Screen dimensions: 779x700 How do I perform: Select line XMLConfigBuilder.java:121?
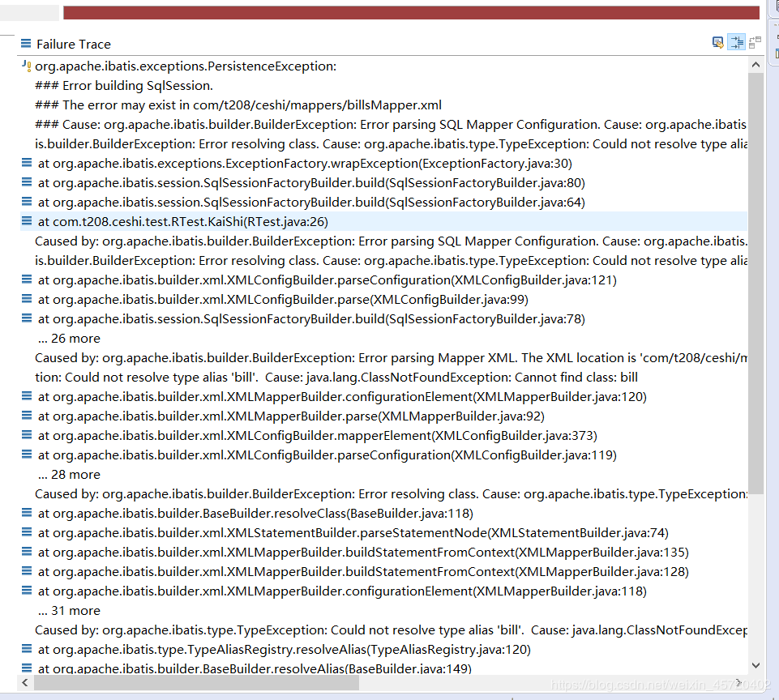[327, 280]
